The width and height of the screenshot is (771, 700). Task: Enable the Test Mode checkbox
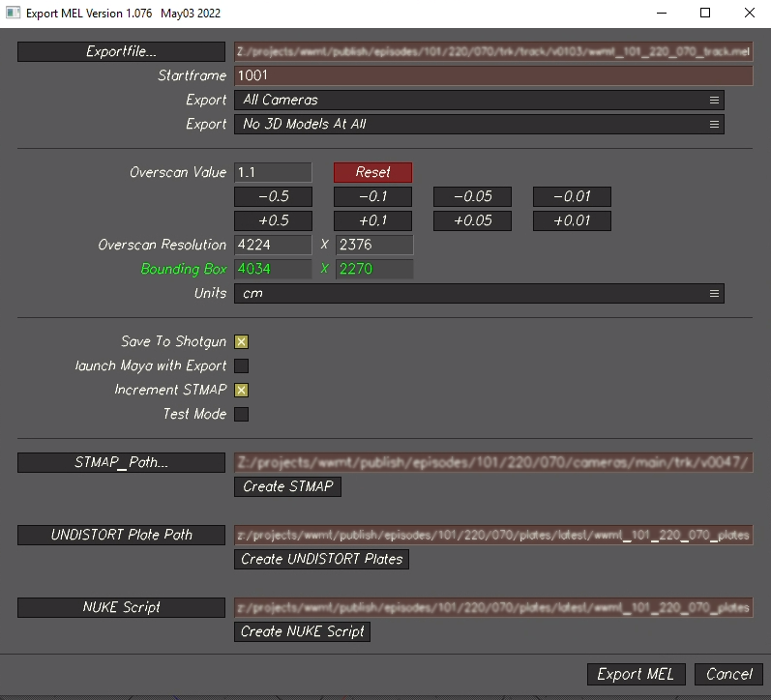(242, 414)
